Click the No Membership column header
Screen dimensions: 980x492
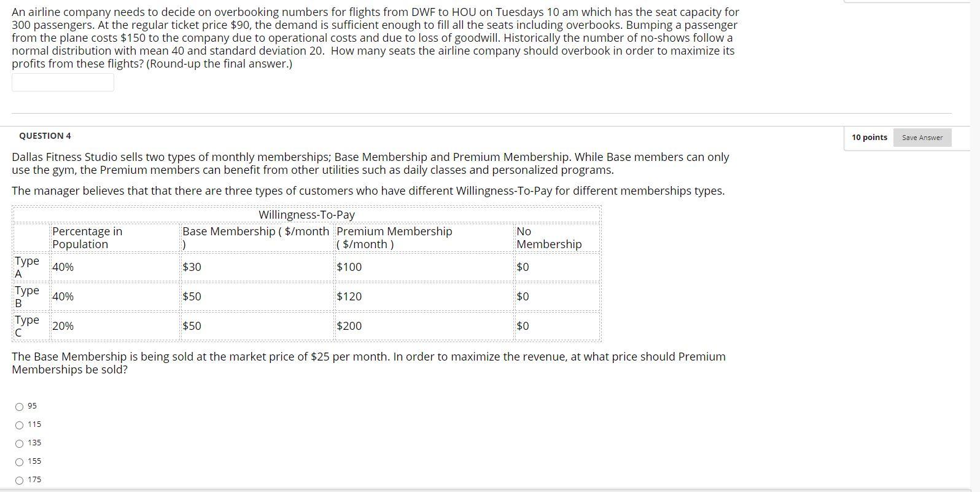point(548,238)
